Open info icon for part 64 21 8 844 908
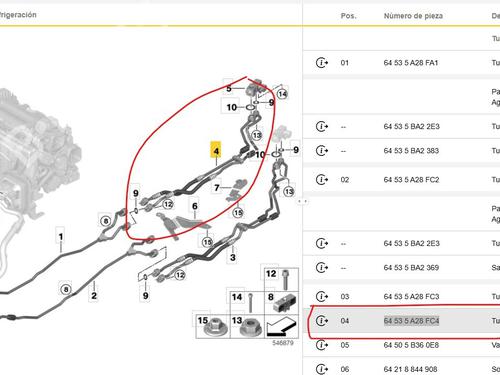The image size is (500, 375). [322, 369]
